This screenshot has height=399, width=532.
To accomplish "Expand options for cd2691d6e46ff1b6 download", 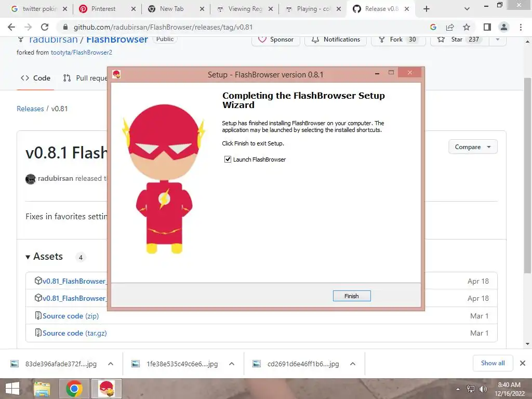I will (353, 364).
